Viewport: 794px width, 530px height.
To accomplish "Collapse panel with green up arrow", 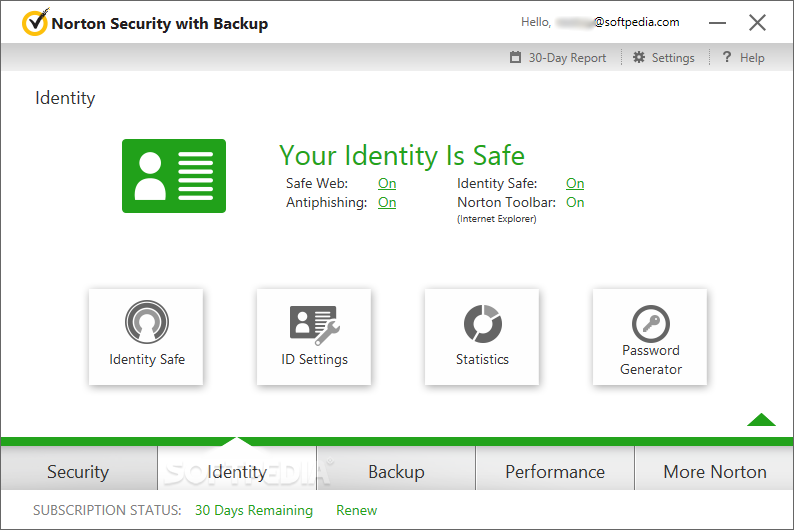I will pyautogui.click(x=761, y=420).
